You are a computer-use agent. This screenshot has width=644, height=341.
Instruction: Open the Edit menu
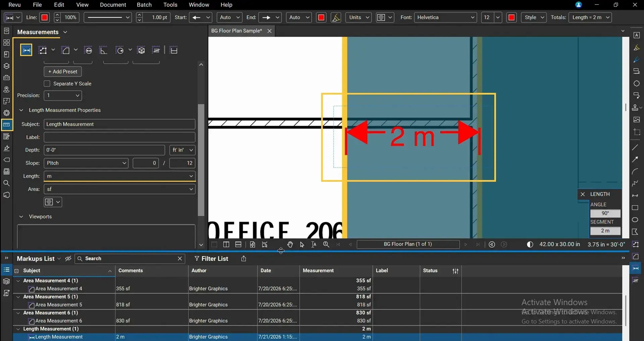pyautogui.click(x=59, y=5)
